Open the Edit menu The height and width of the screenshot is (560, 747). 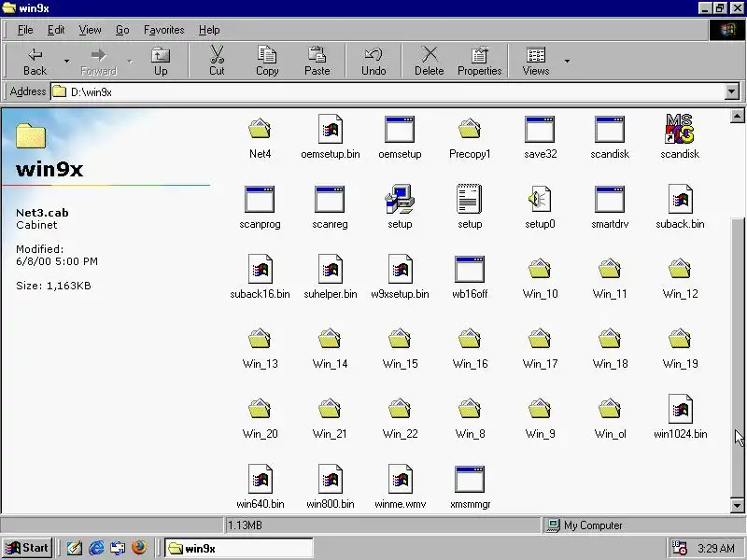click(x=56, y=30)
